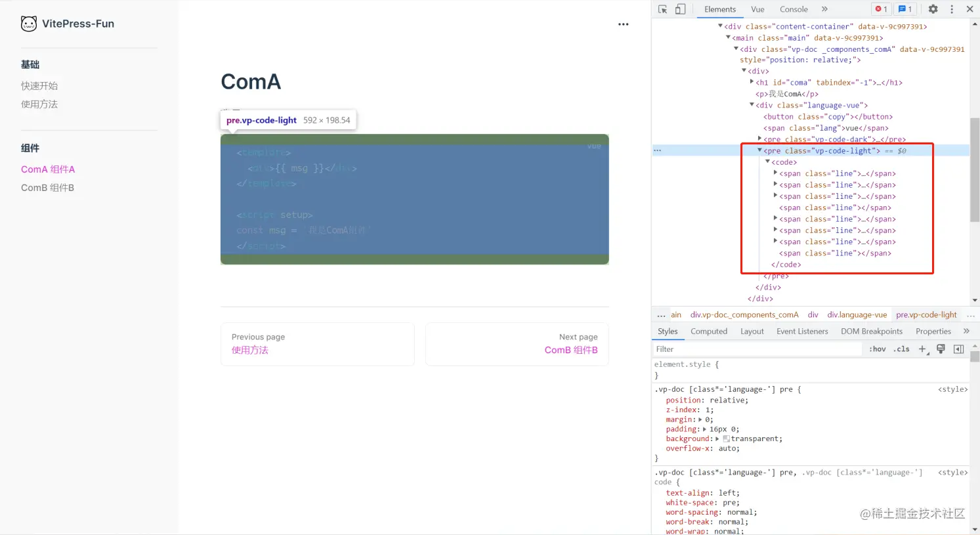Screen dimensions: 980x535
Task: Expand the h1 id="coma" node
Action: click(x=752, y=82)
